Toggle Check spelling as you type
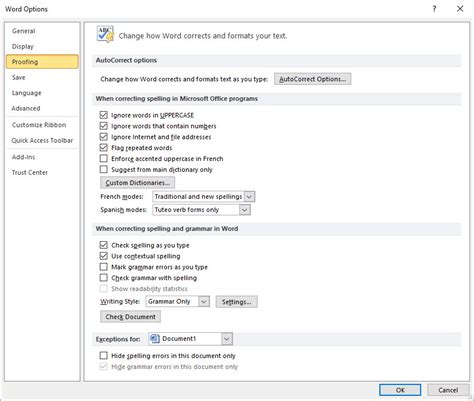Image resolution: width=474 pixels, height=401 pixels. [104, 245]
